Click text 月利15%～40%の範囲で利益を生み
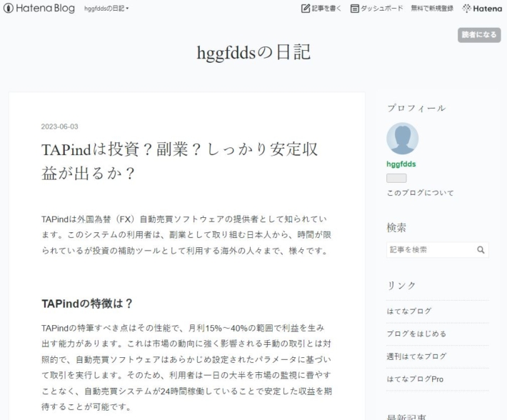The height and width of the screenshot is (420, 507). (x=256, y=328)
